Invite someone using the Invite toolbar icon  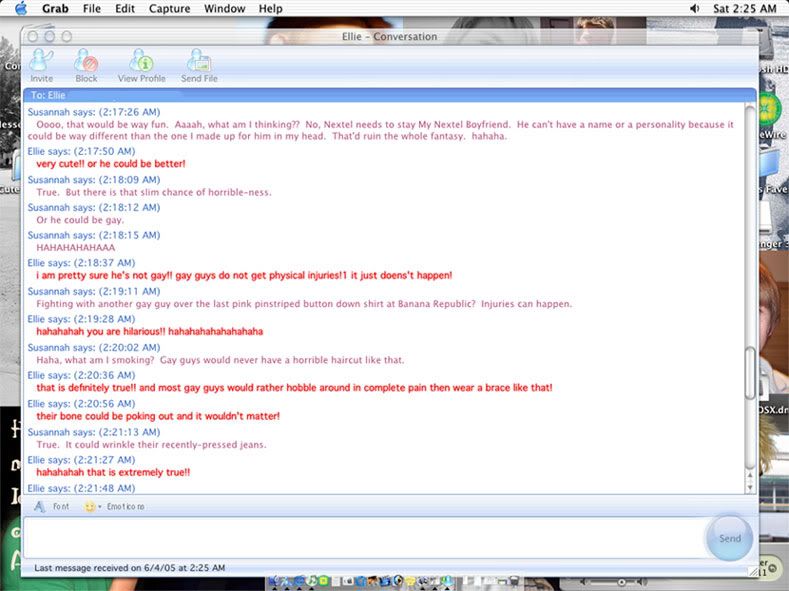41,65
